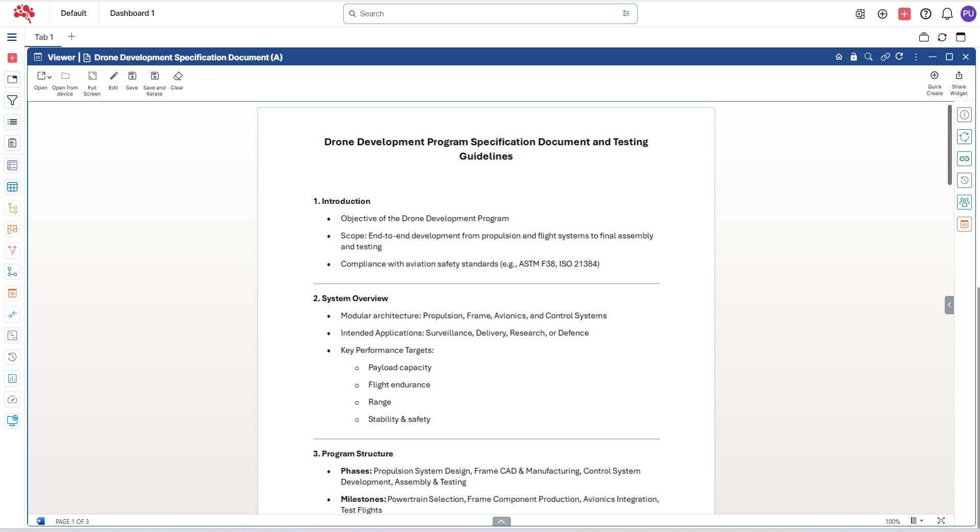Click Save and Iterate icon
The height and width of the screenshot is (532, 980).
(x=154, y=77)
